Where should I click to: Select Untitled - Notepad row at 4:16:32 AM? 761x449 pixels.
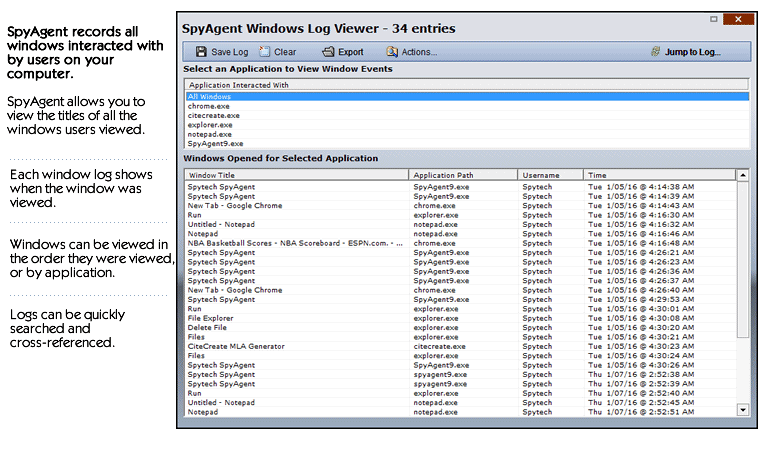click(460, 224)
